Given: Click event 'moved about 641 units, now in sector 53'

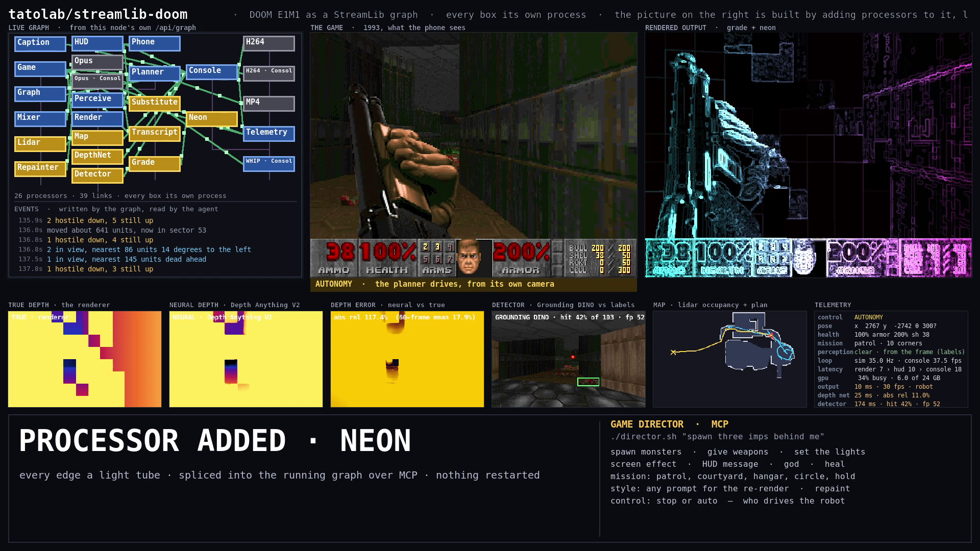Looking at the screenshot, I should click(127, 230).
